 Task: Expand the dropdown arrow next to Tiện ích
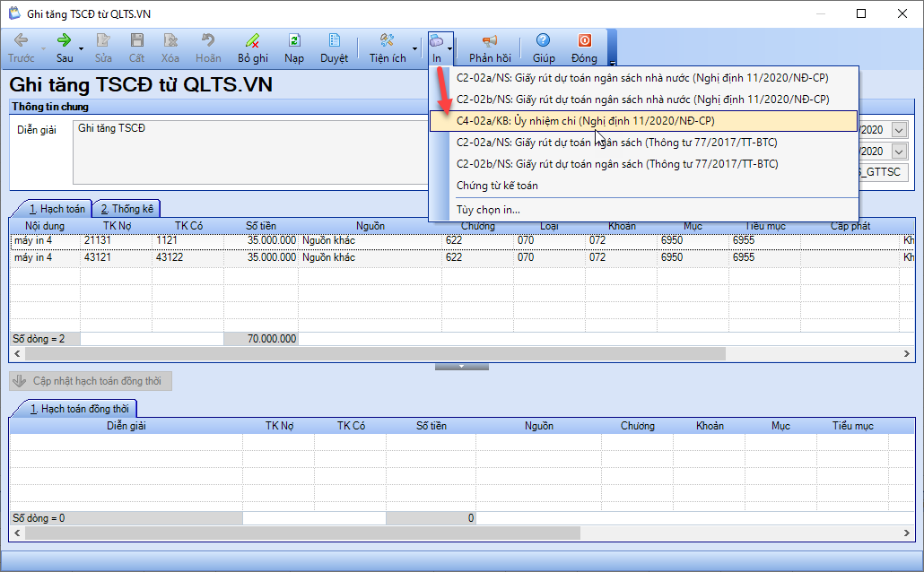(x=414, y=48)
